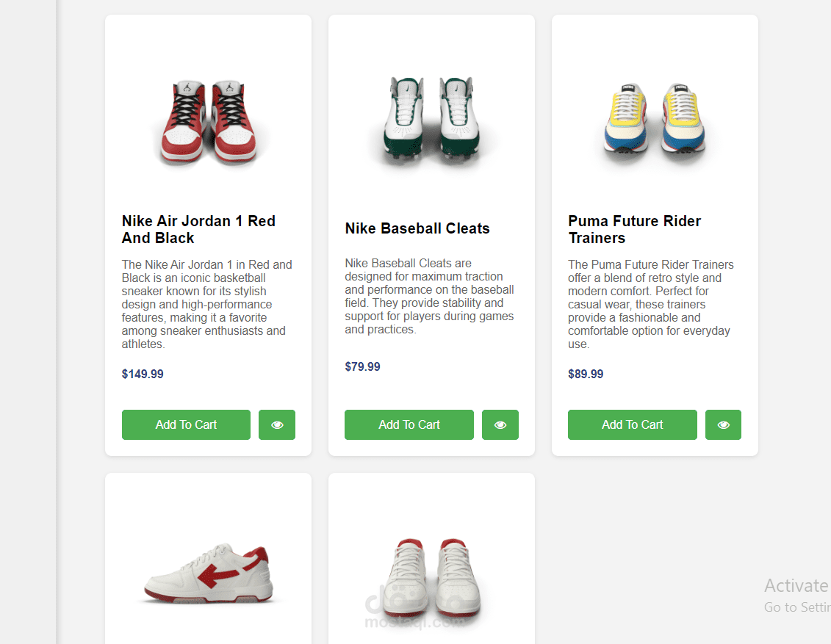This screenshot has width=831, height=644.
Task: Click the $79.99 price label
Action: [362, 366]
